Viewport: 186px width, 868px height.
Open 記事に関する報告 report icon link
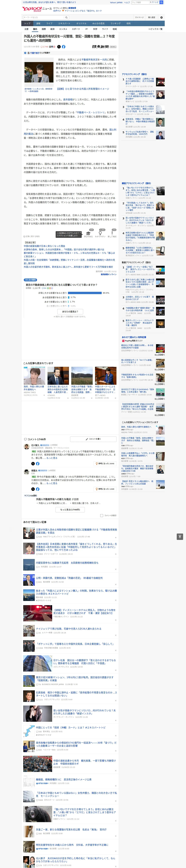point(31,237)
